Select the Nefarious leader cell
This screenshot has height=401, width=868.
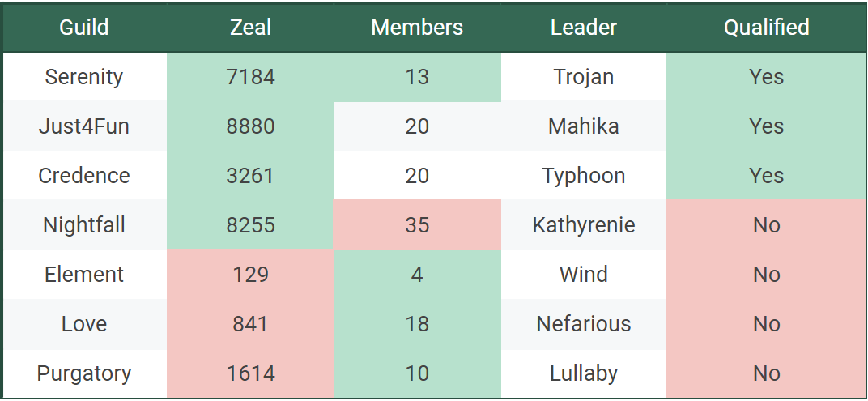tap(584, 324)
